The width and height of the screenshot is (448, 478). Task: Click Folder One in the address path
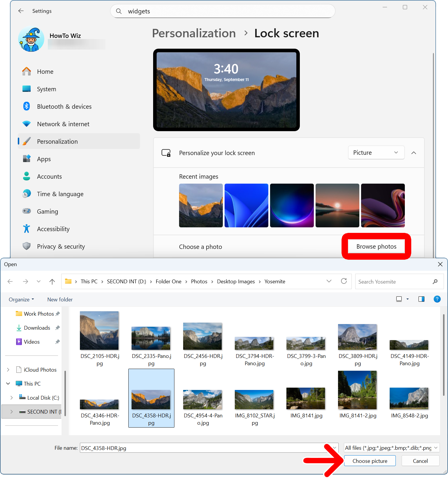point(168,282)
